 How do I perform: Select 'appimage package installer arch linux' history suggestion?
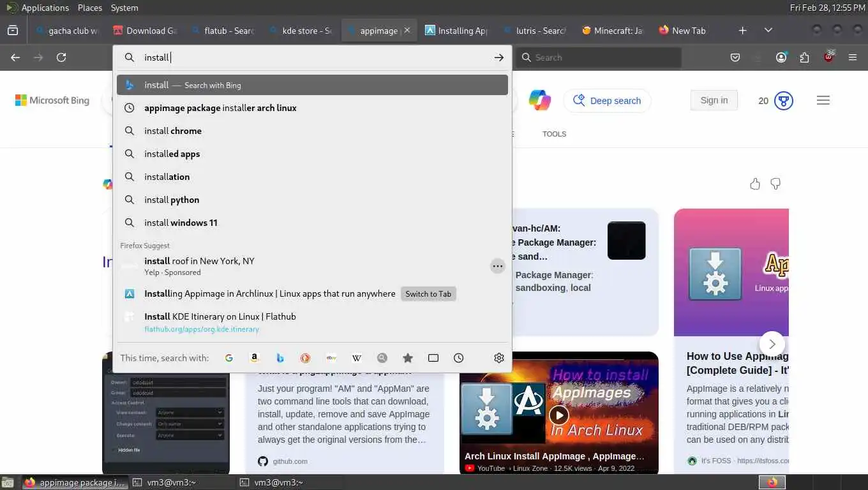312,108
